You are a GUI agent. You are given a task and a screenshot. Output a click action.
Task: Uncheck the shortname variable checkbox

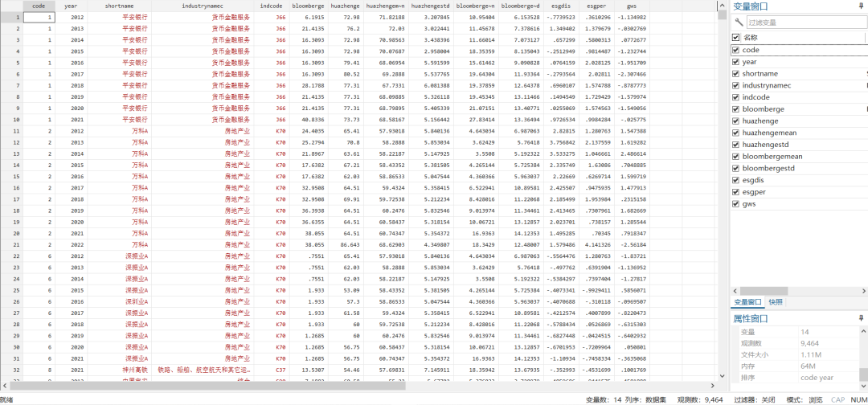click(735, 73)
